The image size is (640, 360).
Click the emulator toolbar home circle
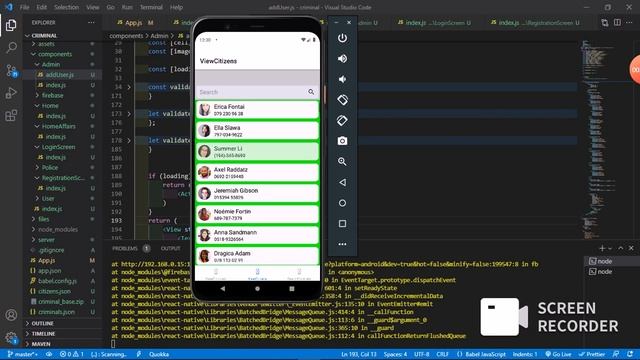tap(342, 203)
